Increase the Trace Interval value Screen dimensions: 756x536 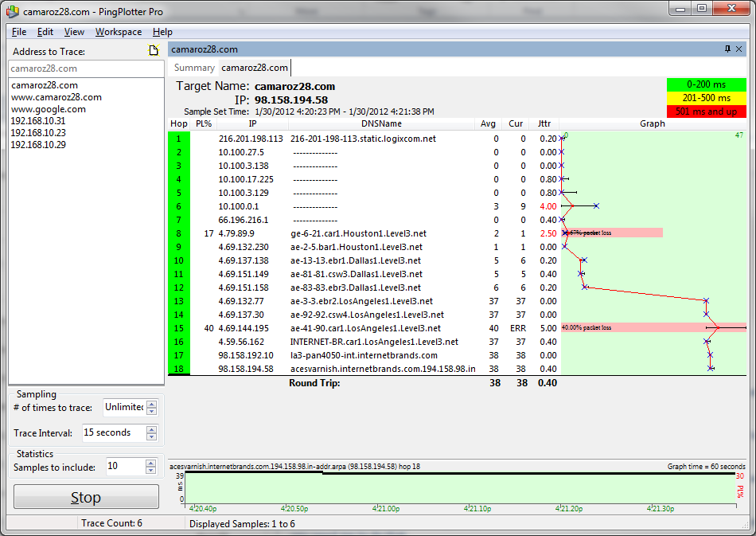(x=151, y=429)
